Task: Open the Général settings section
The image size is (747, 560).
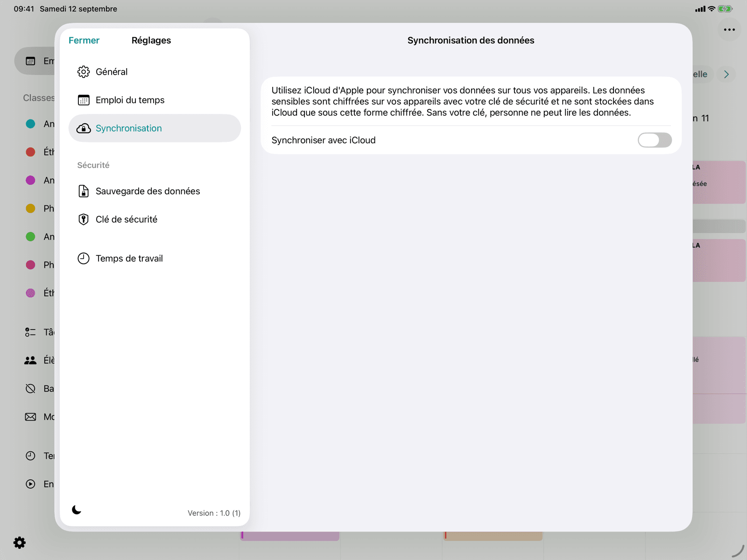Action: click(155, 72)
